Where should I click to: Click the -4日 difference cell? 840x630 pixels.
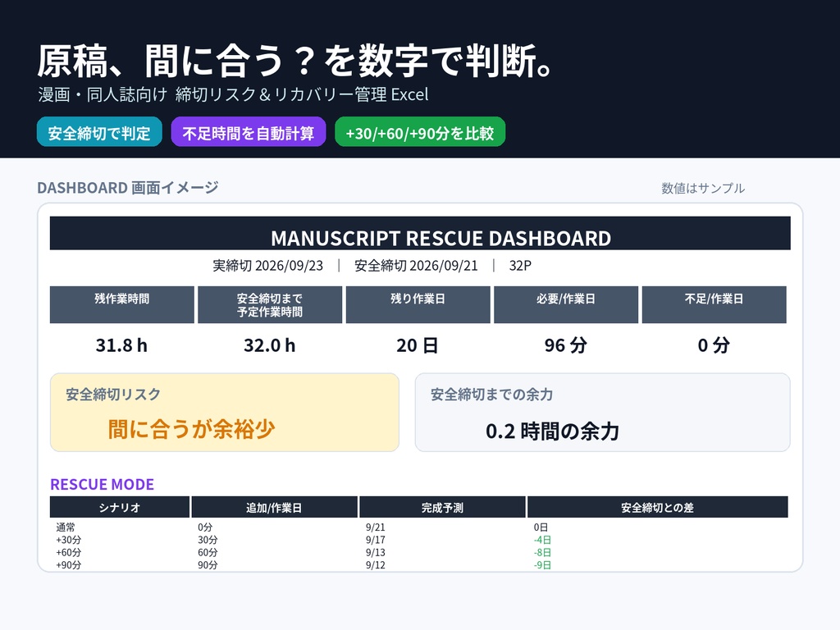click(x=543, y=540)
